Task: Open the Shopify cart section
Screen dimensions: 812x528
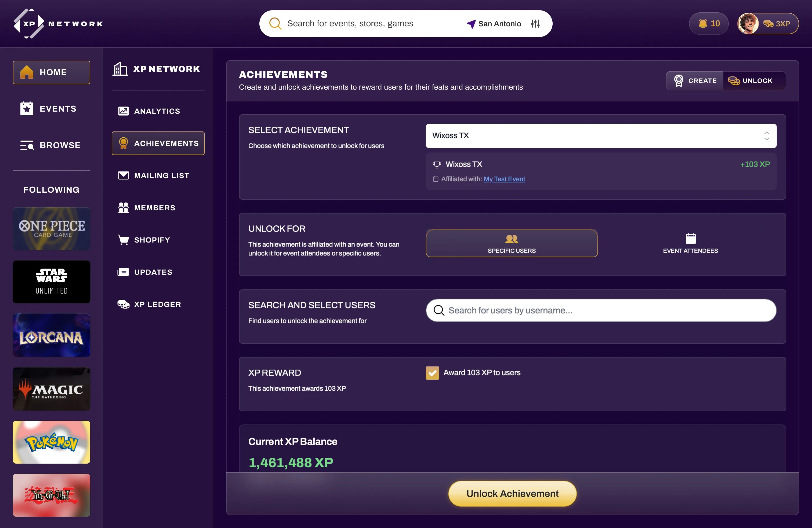Action: tap(151, 240)
